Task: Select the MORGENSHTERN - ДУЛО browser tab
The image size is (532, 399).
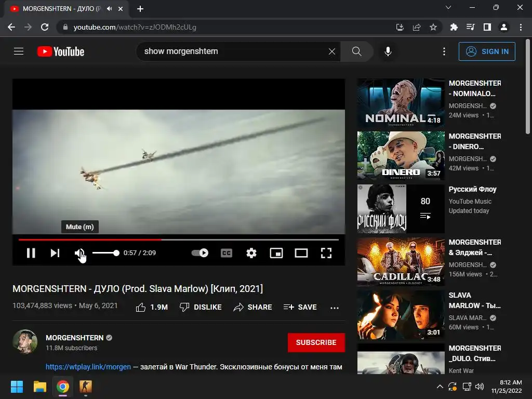Action: (x=66, y=9)
